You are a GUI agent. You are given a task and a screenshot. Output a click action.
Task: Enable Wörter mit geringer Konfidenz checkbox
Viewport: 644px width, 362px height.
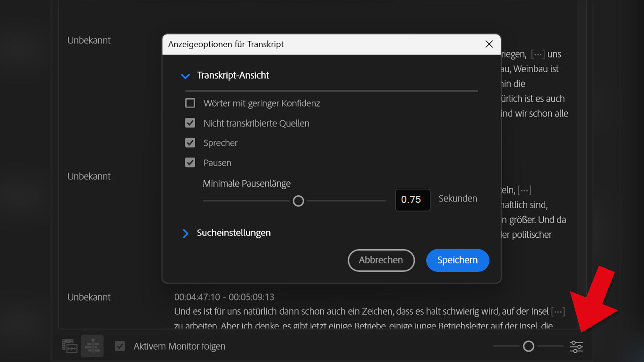tap(190, 103)
